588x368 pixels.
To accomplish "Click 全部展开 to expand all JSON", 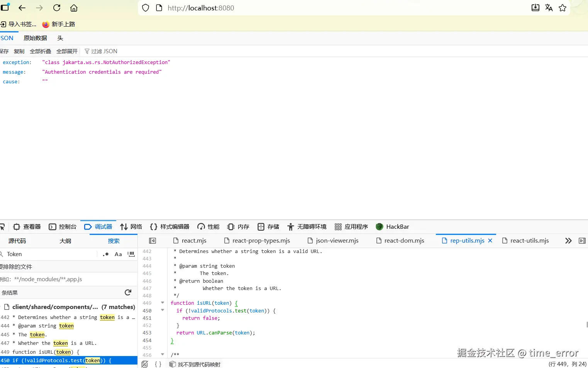I will click(x=67, y=51).
